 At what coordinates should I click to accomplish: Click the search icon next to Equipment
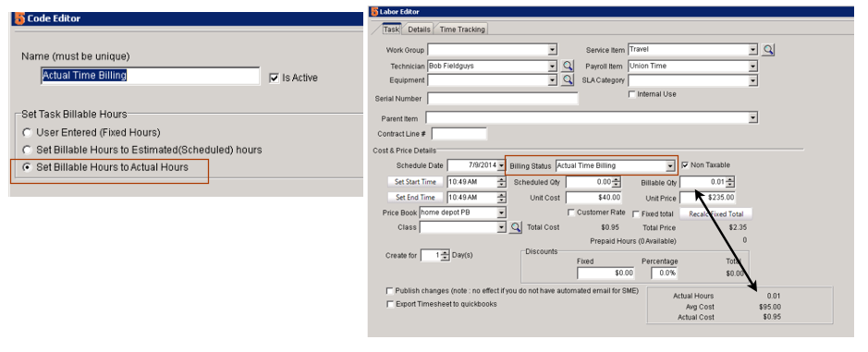point(568,80)
